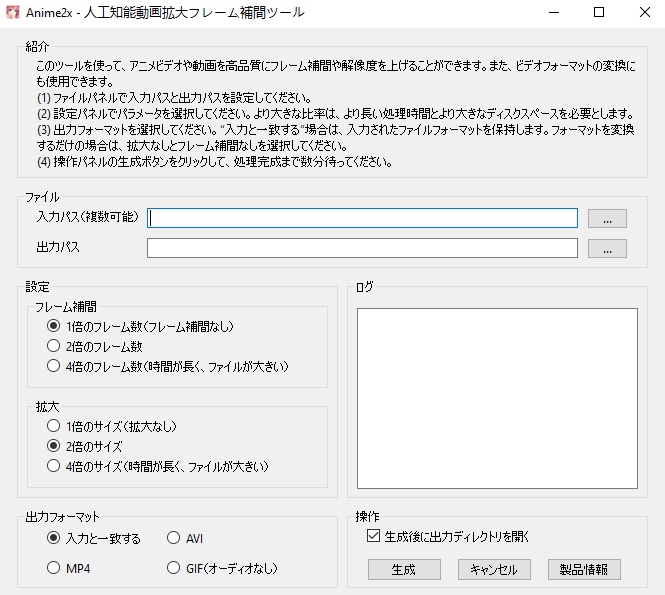Maximize the Anime2x window
This screenshot has width=665, height=595.
599,12
